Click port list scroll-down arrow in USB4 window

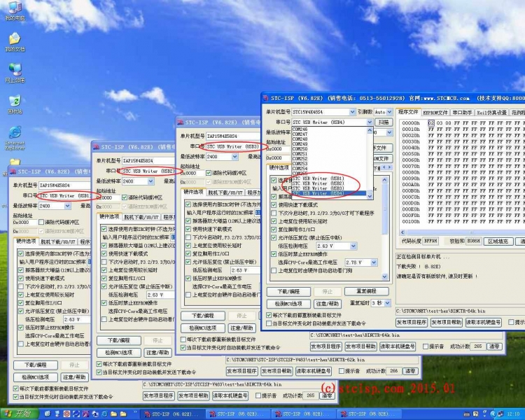pyautogui.click(x=370, y=196)
